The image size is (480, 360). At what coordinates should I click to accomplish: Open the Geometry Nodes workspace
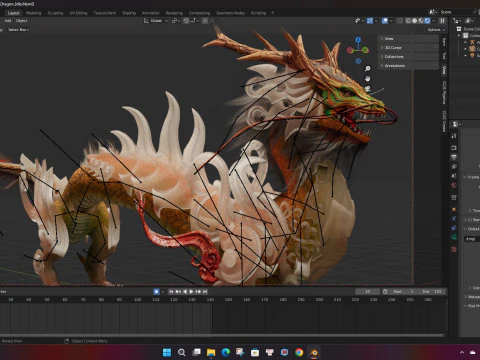coord(230,13)
